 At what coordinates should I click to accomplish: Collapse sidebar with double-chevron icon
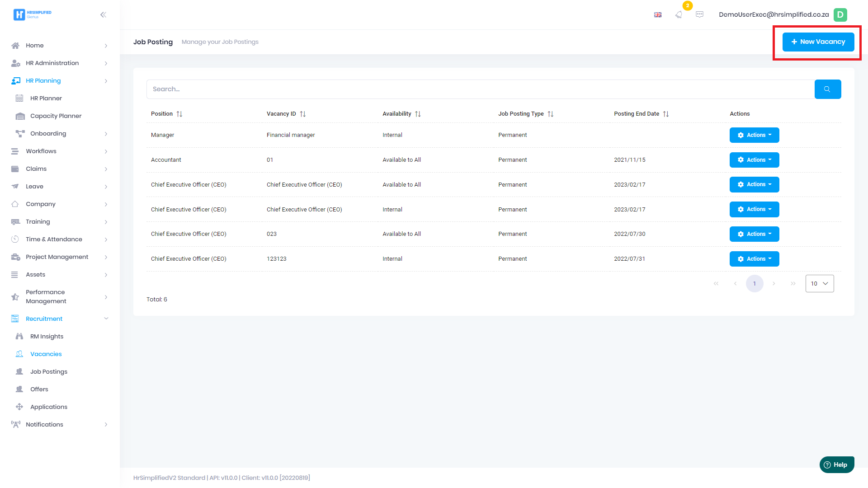pos(103,14)
